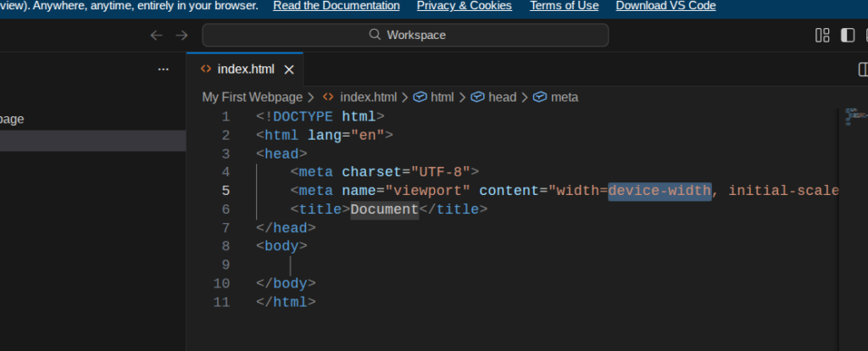Image resolution: width=868 pixels, height=351 pixels.
Task: Click the code minimap preview
Action: 851,116
